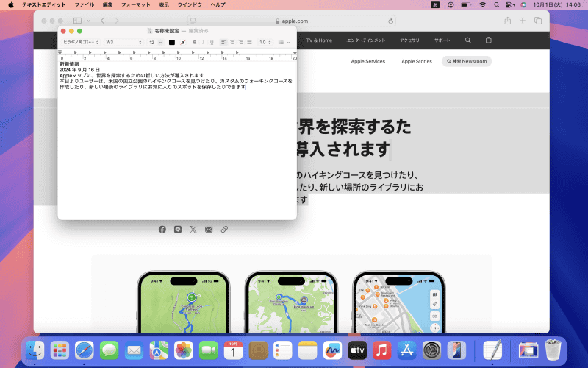Open Freeform from the Dock
Screen dimensions: 588x368
[x=332, y=350]
